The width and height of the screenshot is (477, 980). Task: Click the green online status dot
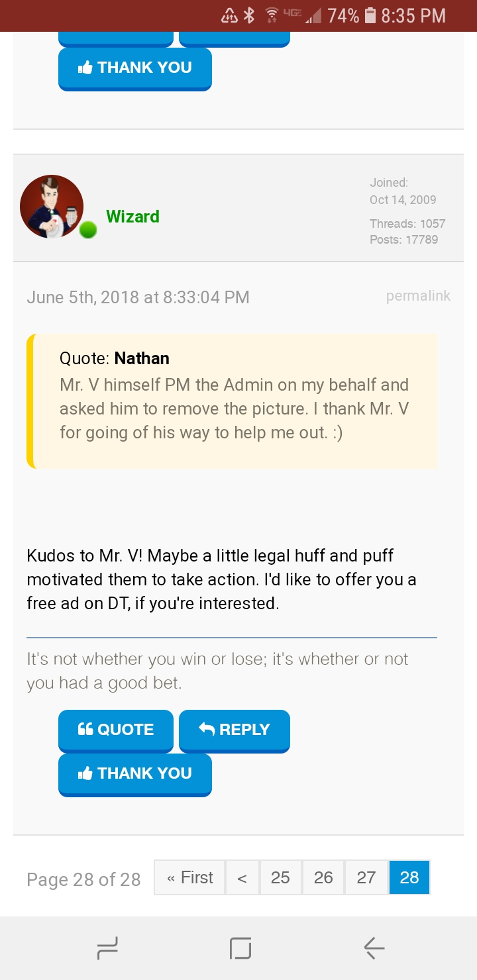coord(88,230)
